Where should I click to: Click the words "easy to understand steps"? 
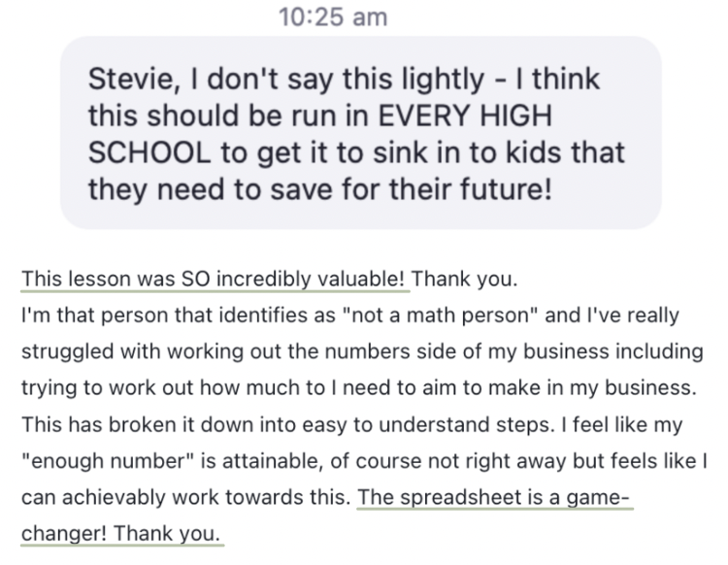point(422,424)
